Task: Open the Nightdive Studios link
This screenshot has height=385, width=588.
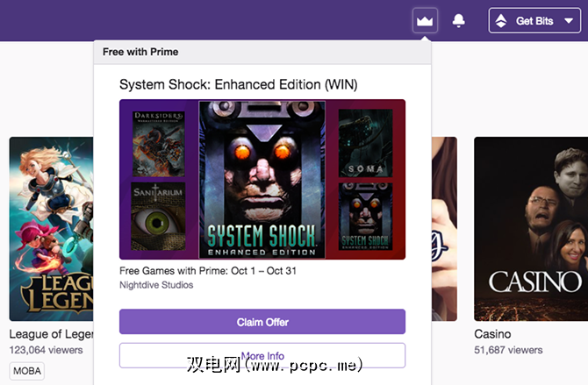Action: point(156,285)
